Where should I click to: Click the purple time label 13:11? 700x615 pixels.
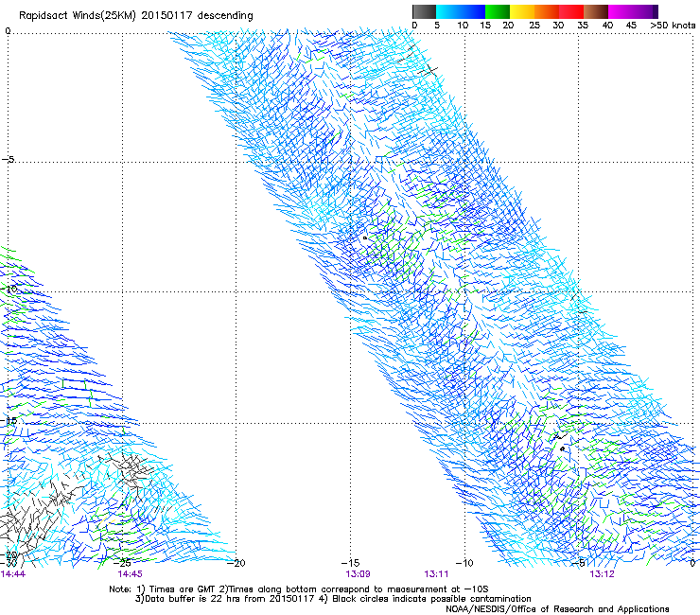(436, 573)
